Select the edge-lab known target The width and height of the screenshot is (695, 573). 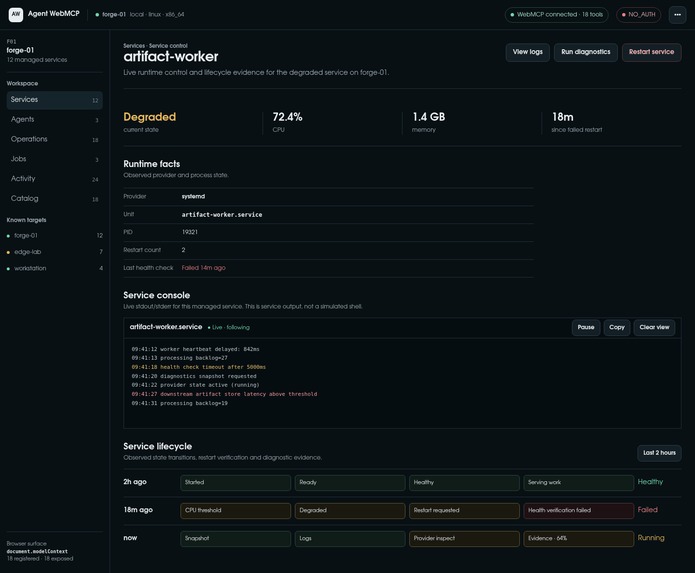(x=55, y=252)
